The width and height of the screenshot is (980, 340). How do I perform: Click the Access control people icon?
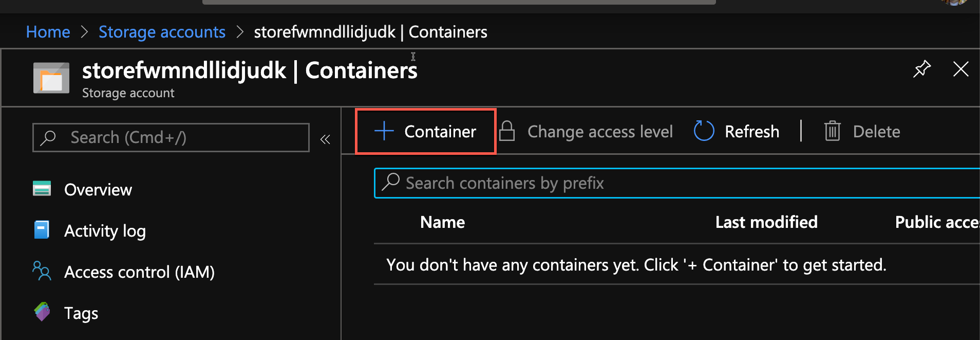coord(42,271)
